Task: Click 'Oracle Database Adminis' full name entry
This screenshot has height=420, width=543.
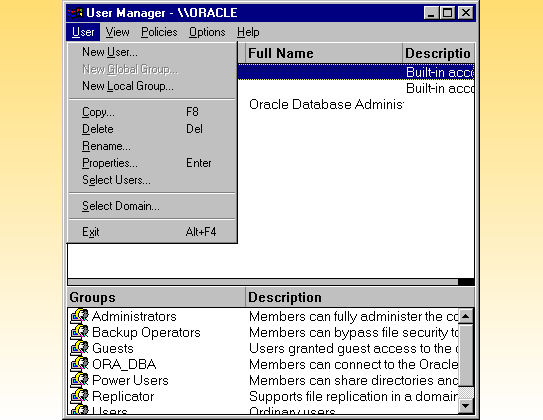Action: pyautogui.click(x=326, y=104)
